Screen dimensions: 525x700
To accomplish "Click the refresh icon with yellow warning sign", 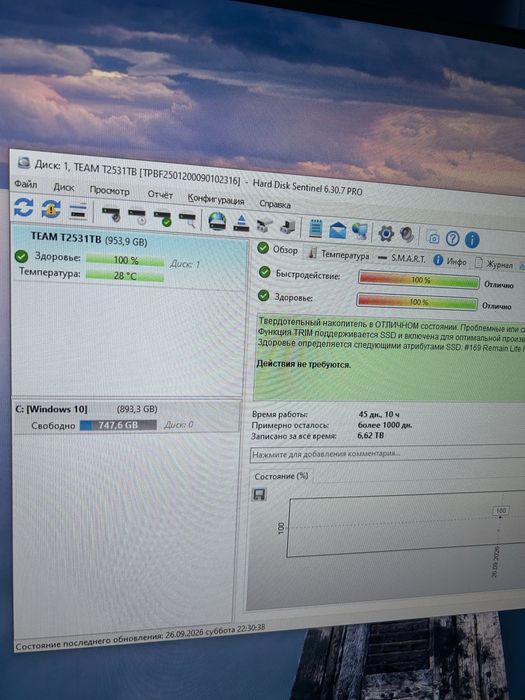I will (51, 209).
